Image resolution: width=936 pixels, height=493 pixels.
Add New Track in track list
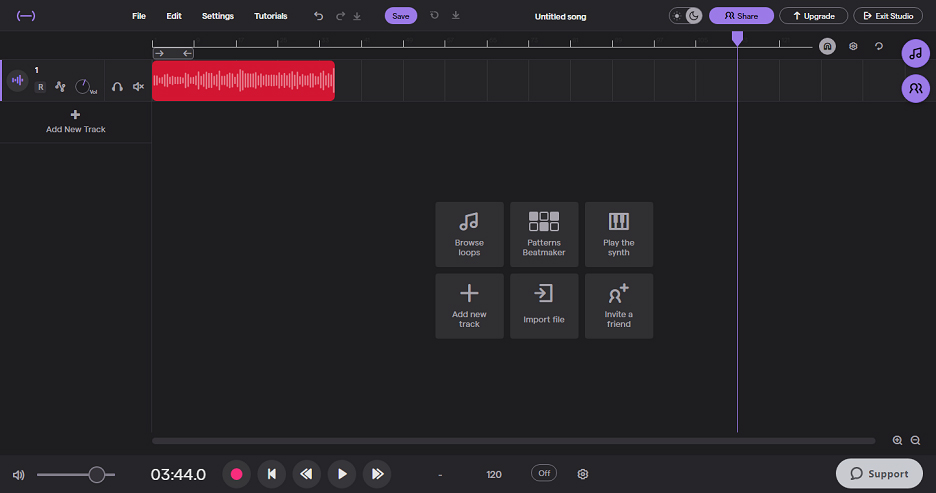[75, 122]
